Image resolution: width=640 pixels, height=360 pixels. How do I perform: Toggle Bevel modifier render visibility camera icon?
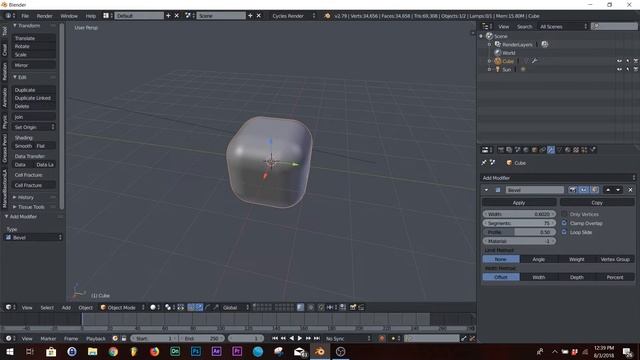click(573, 190)
